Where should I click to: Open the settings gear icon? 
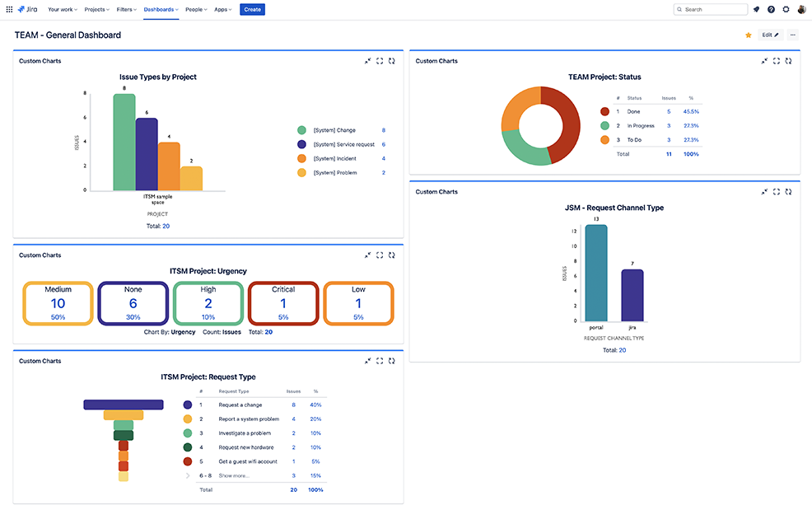786,9
